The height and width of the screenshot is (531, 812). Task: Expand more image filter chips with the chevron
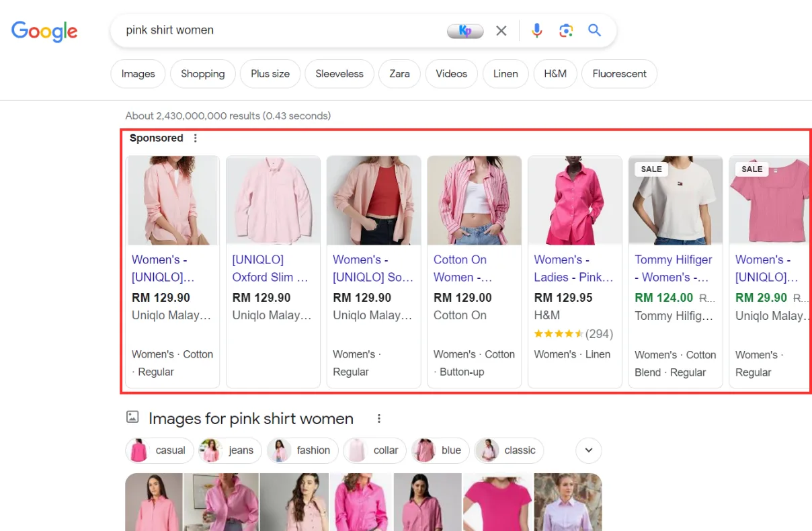coord(588,450)
